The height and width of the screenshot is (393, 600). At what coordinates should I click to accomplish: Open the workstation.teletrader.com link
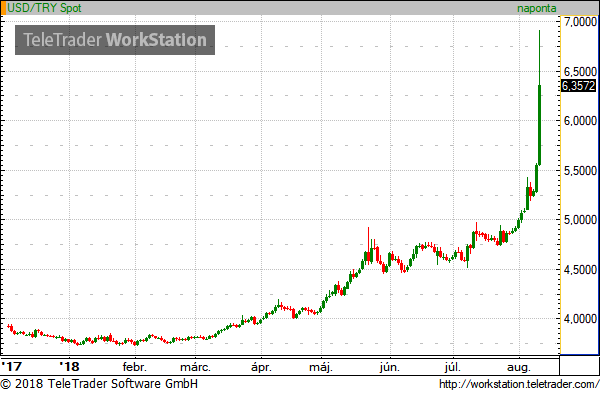[x=519, y=384]
